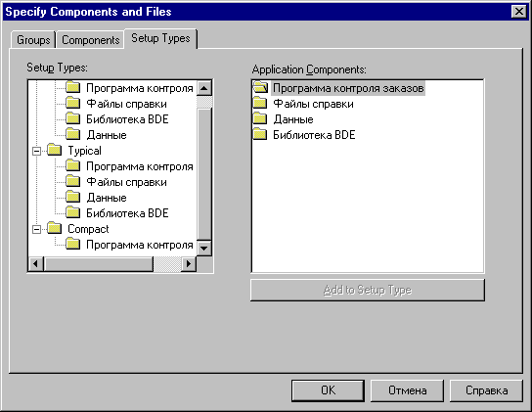Close the Specify Components and Files dialog
The image size is (532, 412).
pyautogui.click(x=519, y=12)
